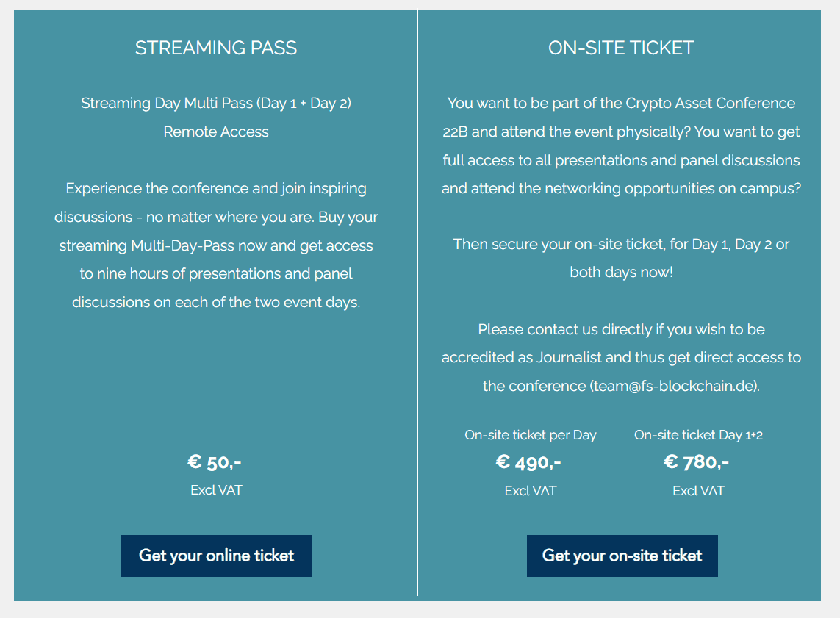The height and width of the screenshot is (618, 840).
Task: Select the "On-site ticket per Day" label
Action: point(531,435)
